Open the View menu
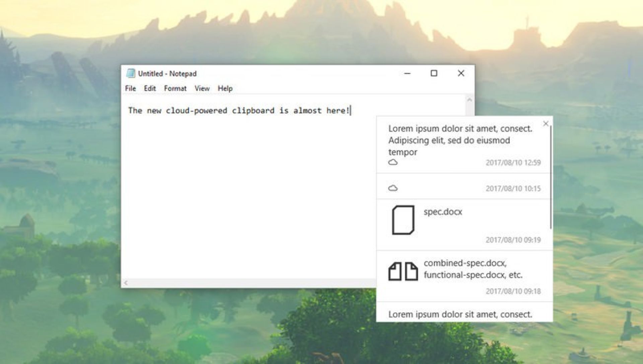 tap(202, 88)
